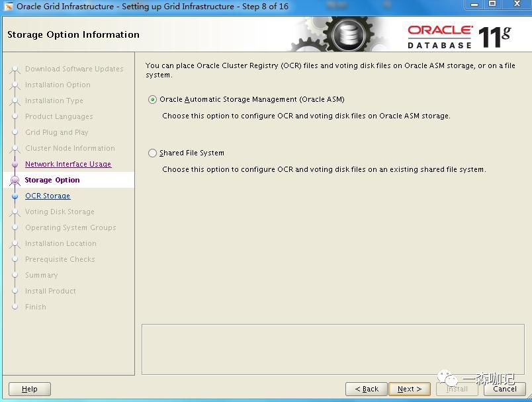
Task: Click the Next button
Action: [x=410, y=389]
